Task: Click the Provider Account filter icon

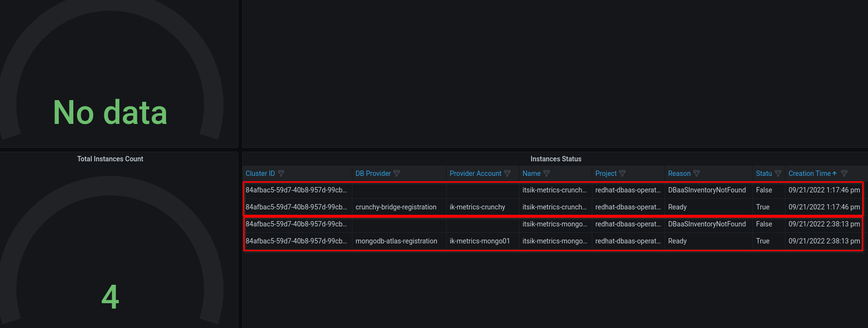Action: (x=507, y=173)
